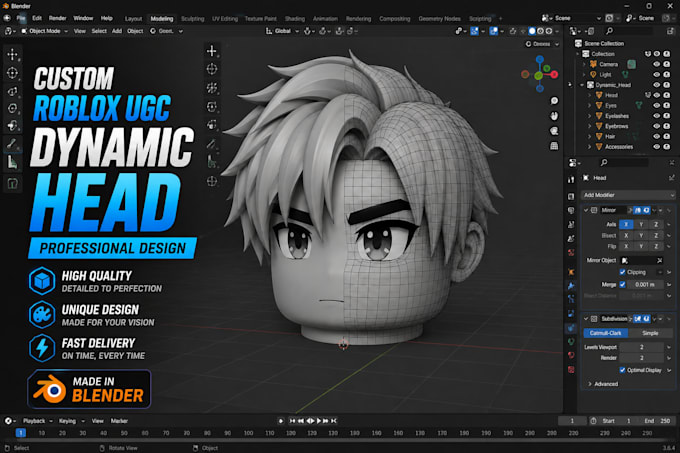Enable Bisect Z button

656,235
